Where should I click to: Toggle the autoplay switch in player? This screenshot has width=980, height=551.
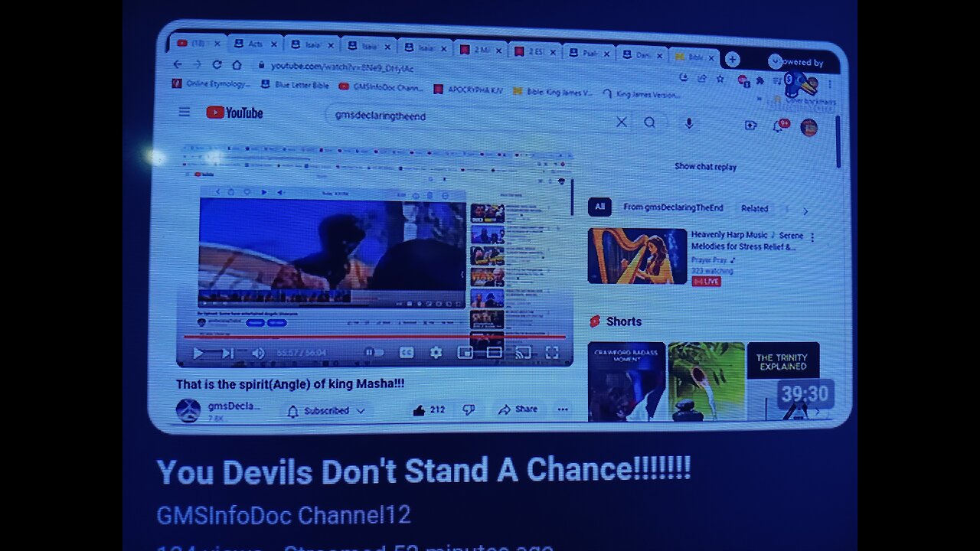click(374, 352)
